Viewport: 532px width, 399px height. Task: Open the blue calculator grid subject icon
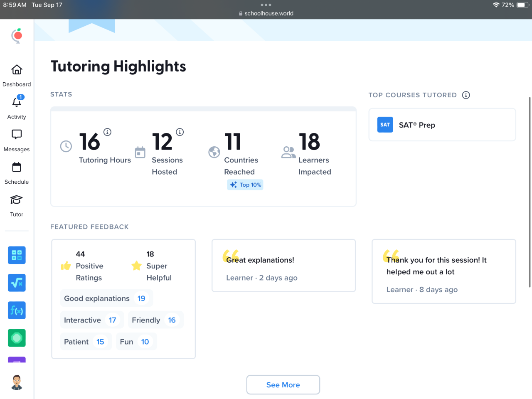[x=17, y=255]
